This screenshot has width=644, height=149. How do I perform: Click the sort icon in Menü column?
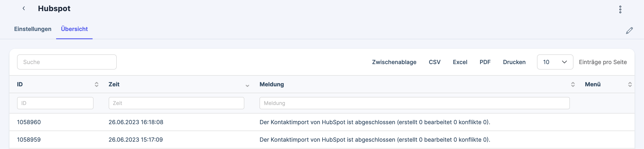pos(630,84)
